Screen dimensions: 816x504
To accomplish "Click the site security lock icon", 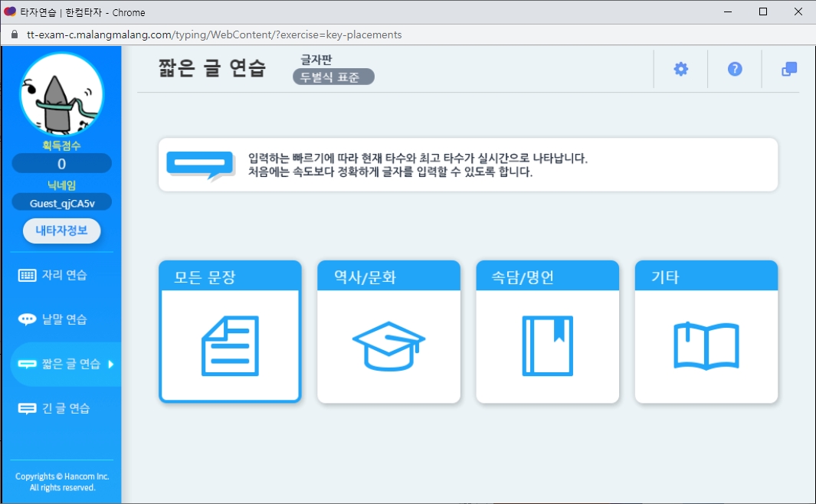I will tap(13, 34).
